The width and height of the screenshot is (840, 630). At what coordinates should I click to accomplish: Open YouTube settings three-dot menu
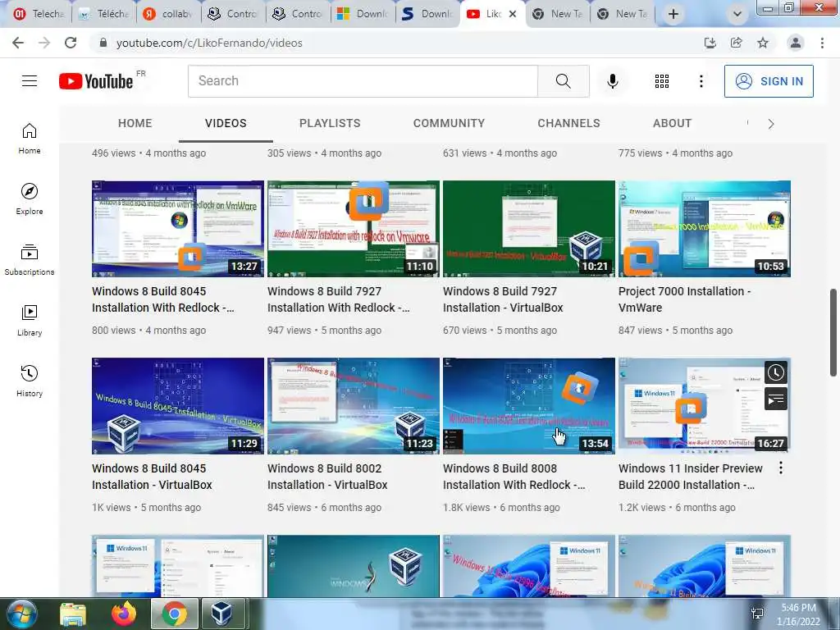click(x=701, y=81)
